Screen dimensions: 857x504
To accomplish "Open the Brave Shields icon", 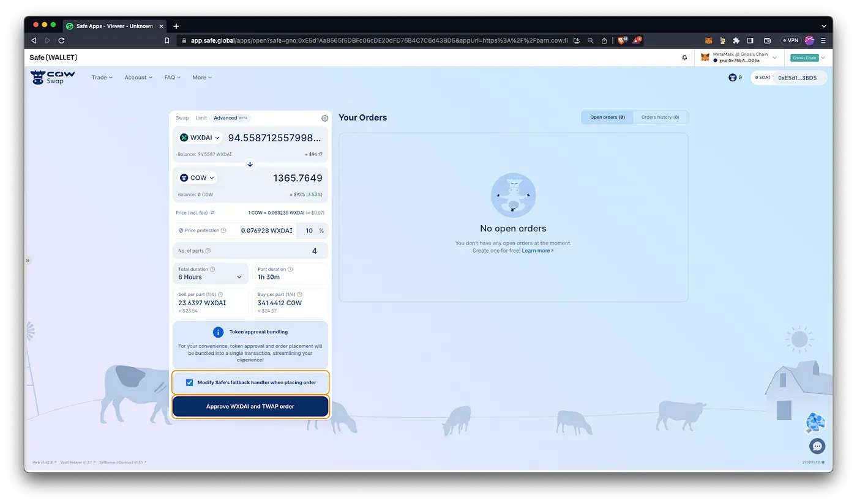I will (621, 40).
